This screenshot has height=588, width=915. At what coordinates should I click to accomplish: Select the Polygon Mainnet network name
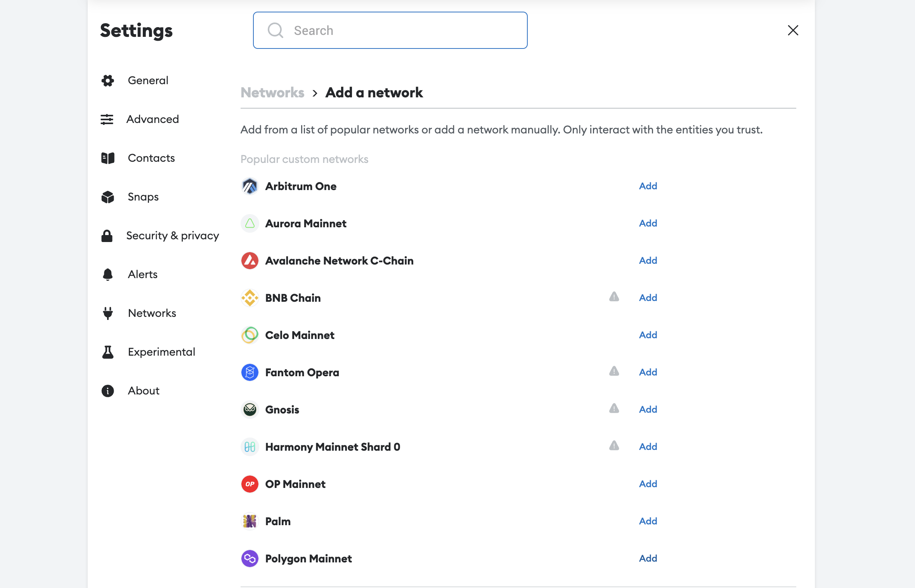pyautogui.click(x=308, y=559)
